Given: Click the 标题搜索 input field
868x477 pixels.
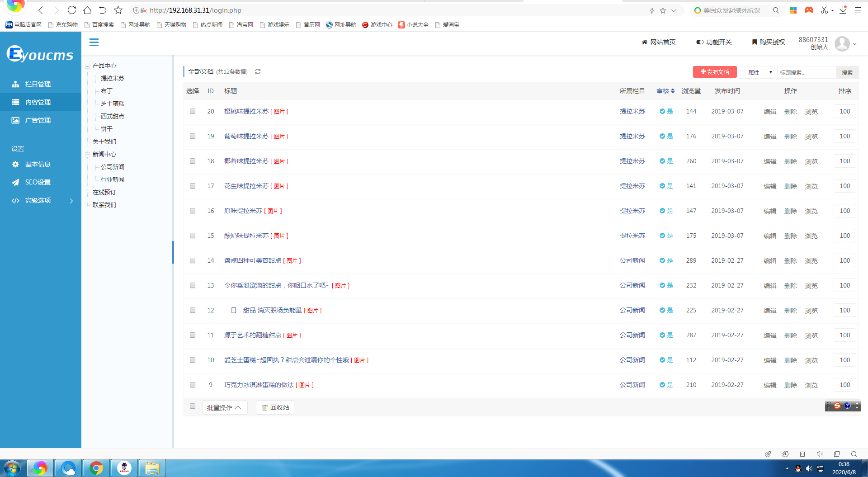Looking at the screenshot, I should 807,72.
